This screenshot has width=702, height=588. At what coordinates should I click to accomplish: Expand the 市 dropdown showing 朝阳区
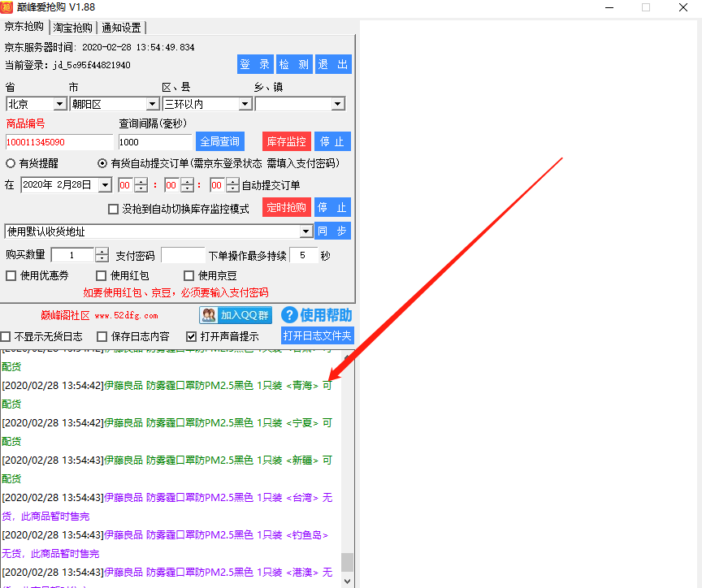pyautogui.click(x=153, y=104)
